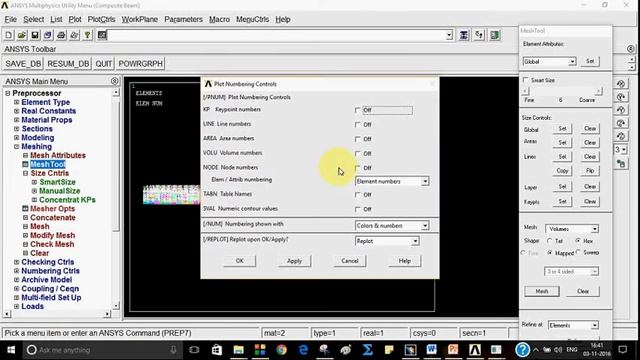The image size is (640, 360).
Task: Click the SAVE_DB toolbar button
Action: point(23,64)
